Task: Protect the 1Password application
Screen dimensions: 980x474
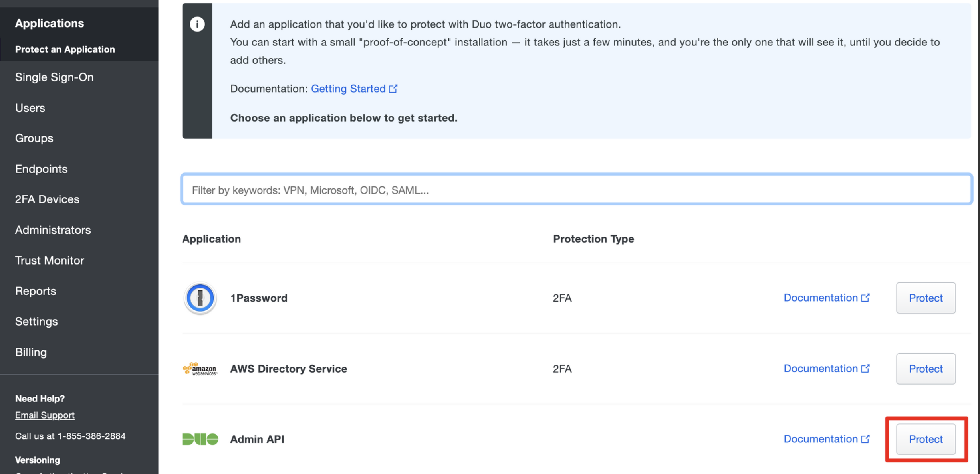Action: tap(925, 298)
